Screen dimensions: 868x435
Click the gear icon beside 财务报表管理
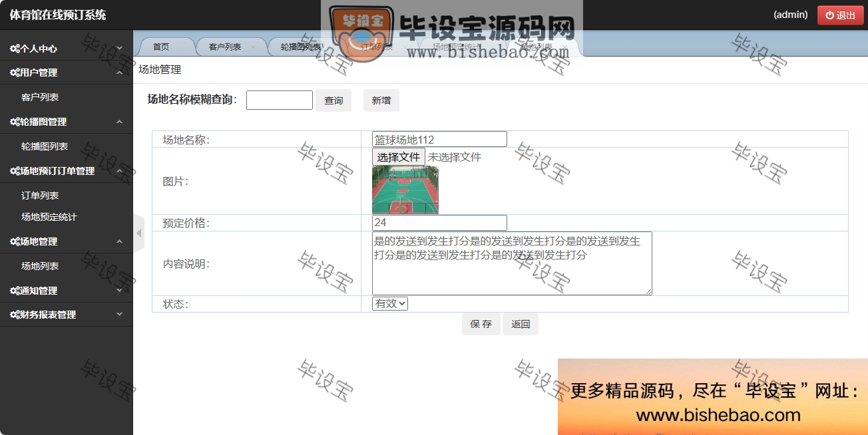coord(14,315)
